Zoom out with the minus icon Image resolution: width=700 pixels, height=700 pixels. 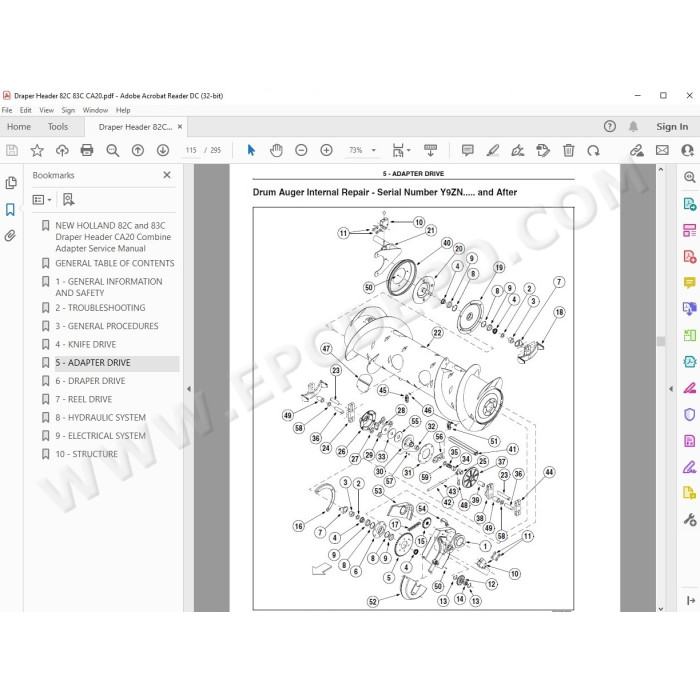(x=301, y=150)
